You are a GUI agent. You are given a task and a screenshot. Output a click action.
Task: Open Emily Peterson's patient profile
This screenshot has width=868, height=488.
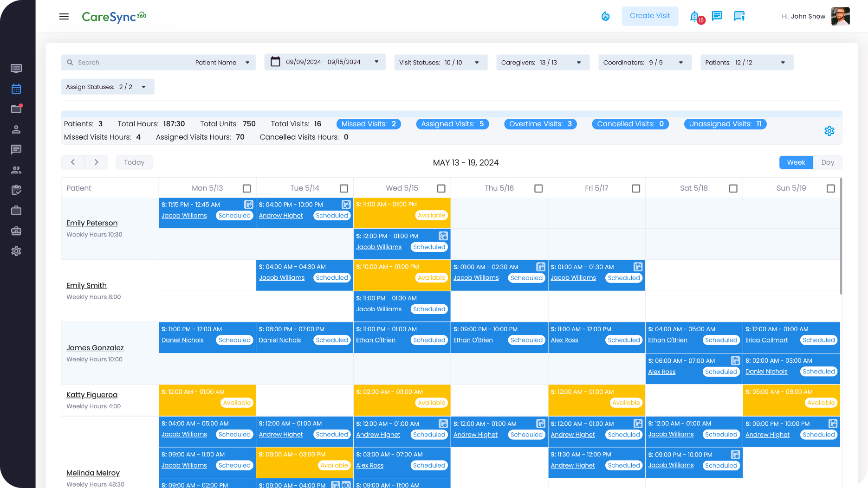pos(92,223)
